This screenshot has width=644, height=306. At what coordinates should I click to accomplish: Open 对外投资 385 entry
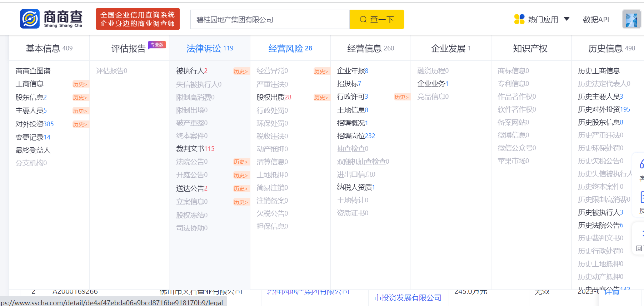[35, 124]
